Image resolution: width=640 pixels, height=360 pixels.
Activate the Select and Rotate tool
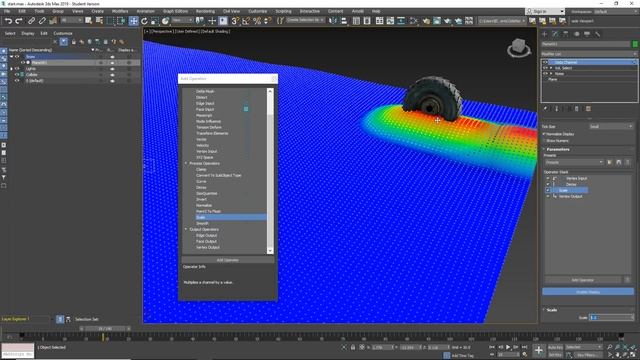coord(144,21)
